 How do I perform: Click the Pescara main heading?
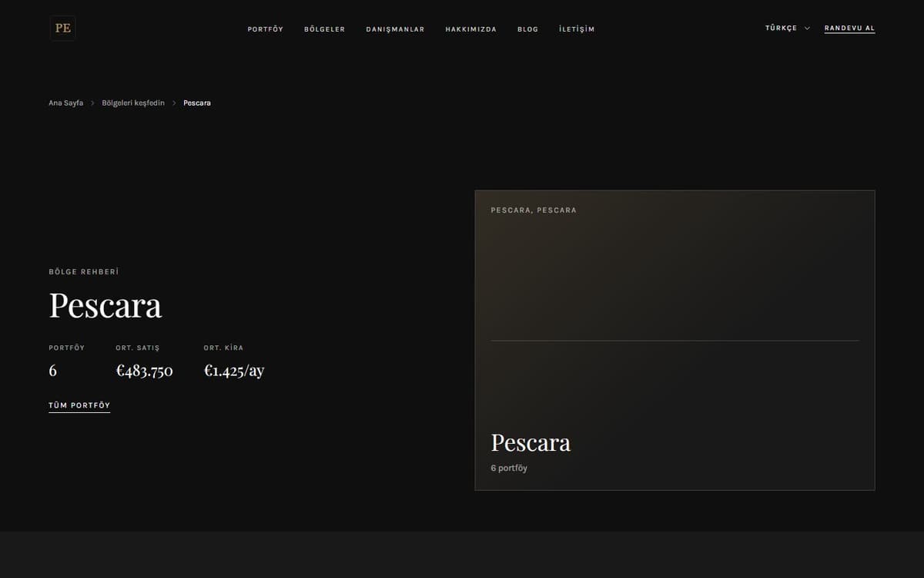[105, 305]
